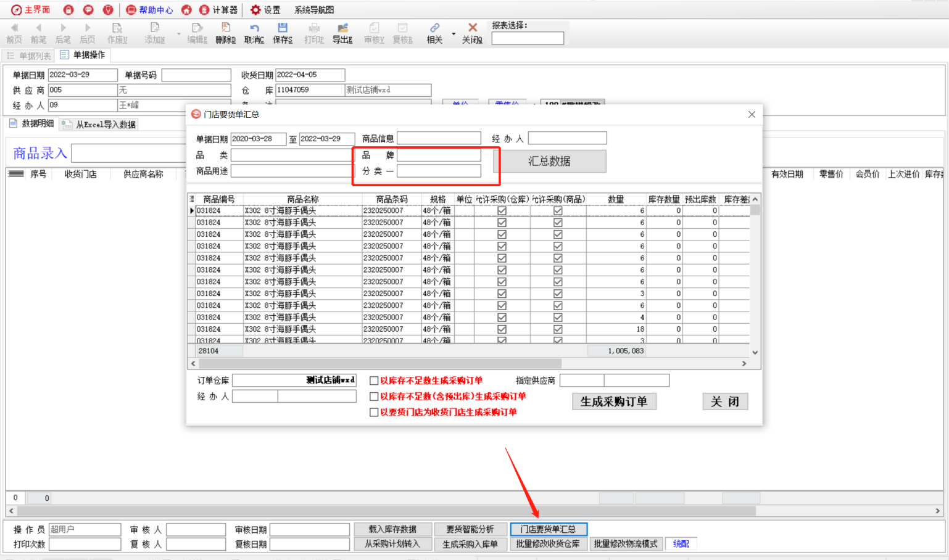Viewport: 949px width, 560px height.
Task: Click the 商品条码 column header
Action: tap(392, 199)
